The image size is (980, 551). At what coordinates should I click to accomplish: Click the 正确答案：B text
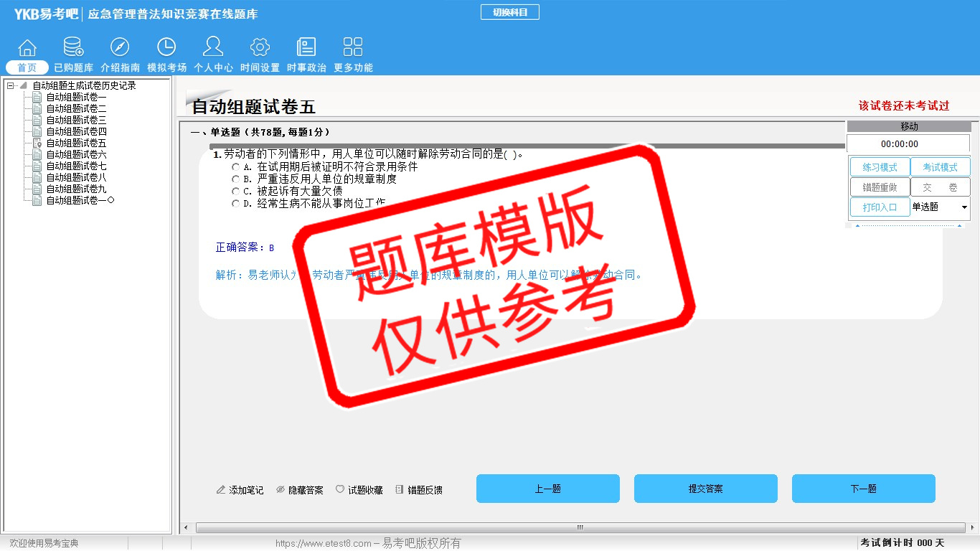(x=245, y=248)
